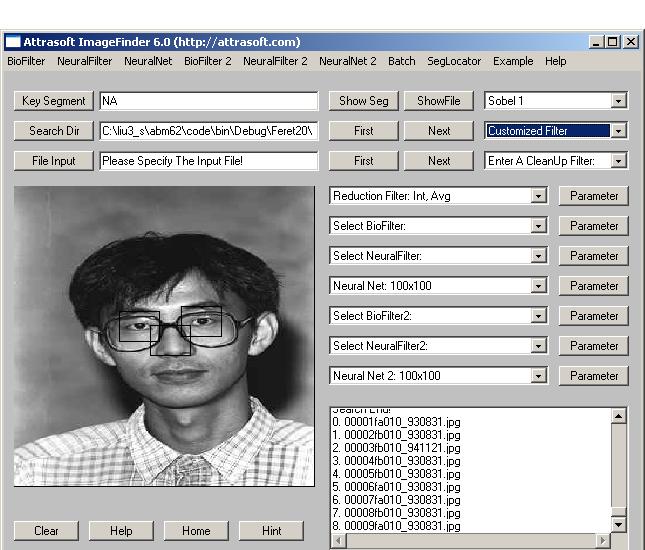The image size is (645, 550).
Task: Open the SegLocator menu
Action: tap(454, 61)
